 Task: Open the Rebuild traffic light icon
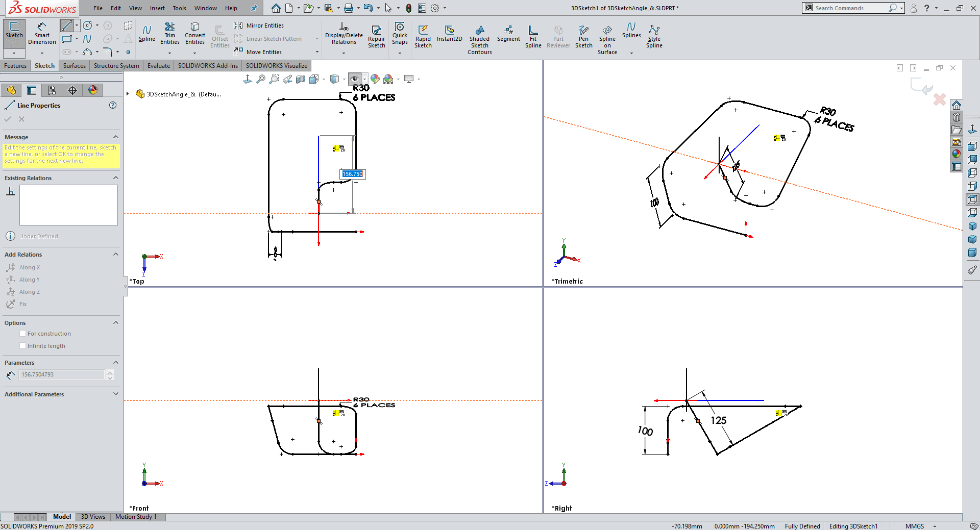coord(409,8)
